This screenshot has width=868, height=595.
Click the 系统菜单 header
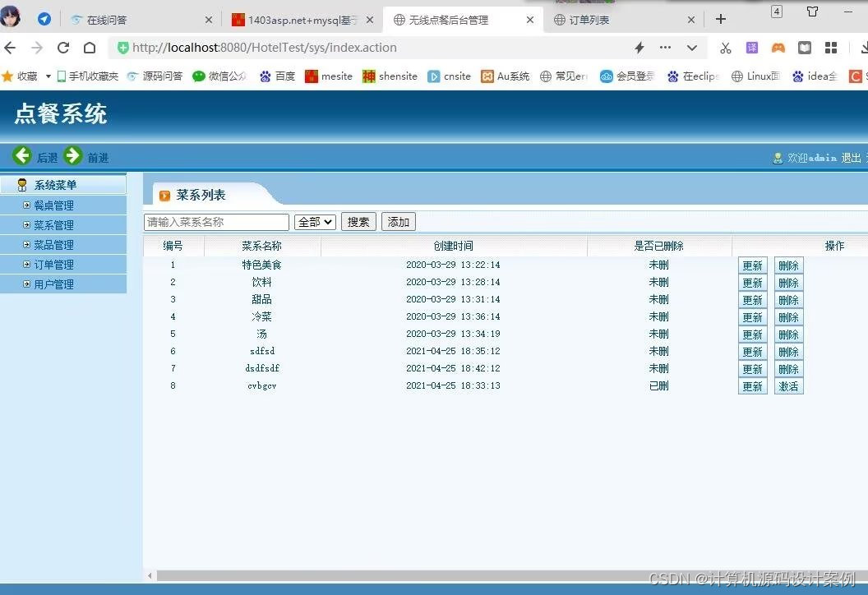pyautogui.click(x=63, y=184)
